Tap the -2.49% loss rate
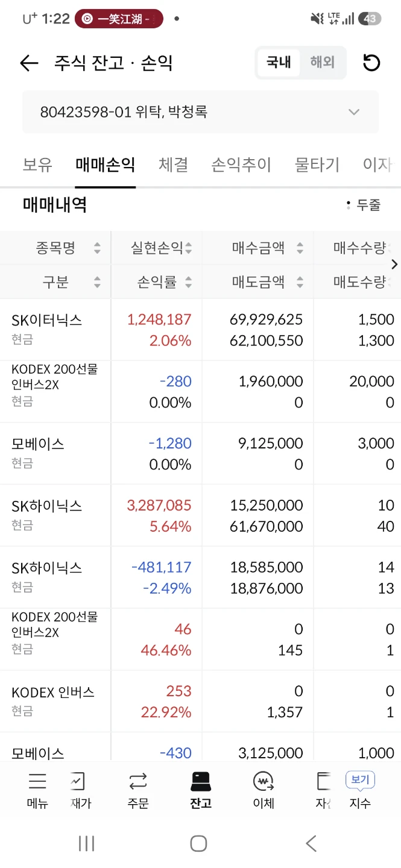Image resolution: width=401 pixels, height=868 pixels. 167,588
